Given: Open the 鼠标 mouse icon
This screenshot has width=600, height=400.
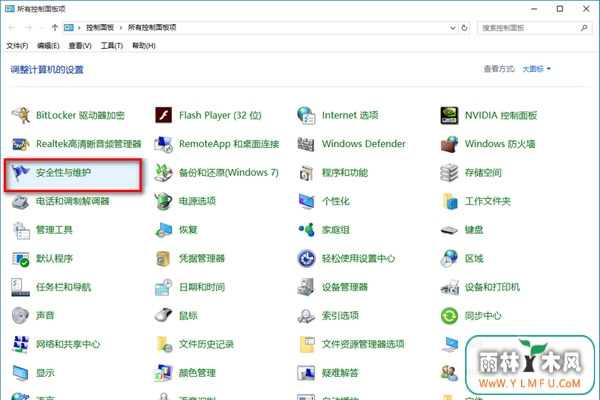Looking at the screenshot, I should coord(163,316).
